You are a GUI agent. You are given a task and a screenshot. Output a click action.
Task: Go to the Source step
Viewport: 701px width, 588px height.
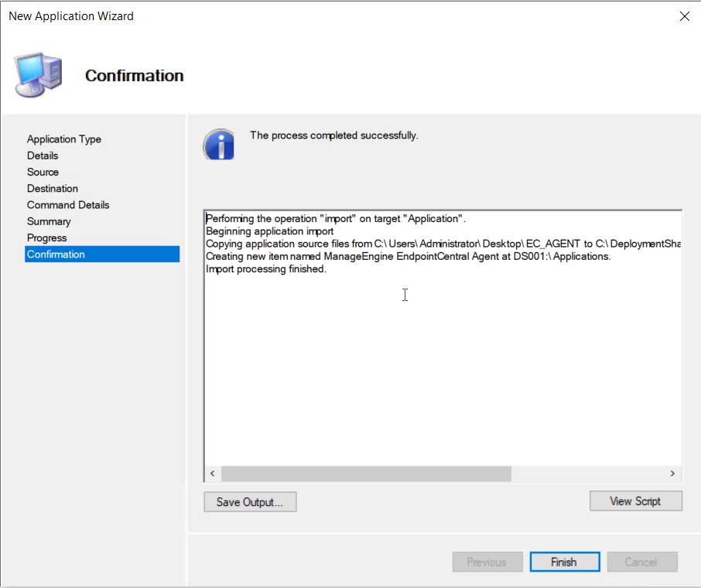tap(43, 172)
